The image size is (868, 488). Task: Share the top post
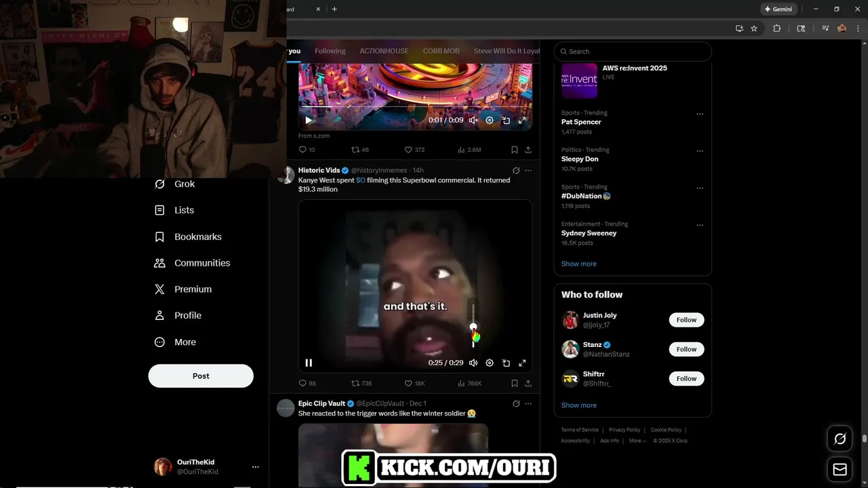point(528,149)
